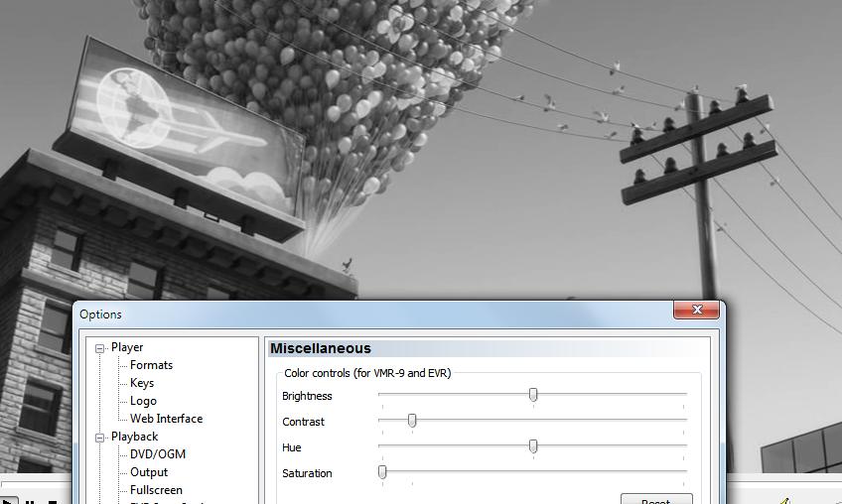Click the 'Color controls (for VMR-9 and EVR)' label
This screenshot has height=504, width=842.
coord(367,373)
